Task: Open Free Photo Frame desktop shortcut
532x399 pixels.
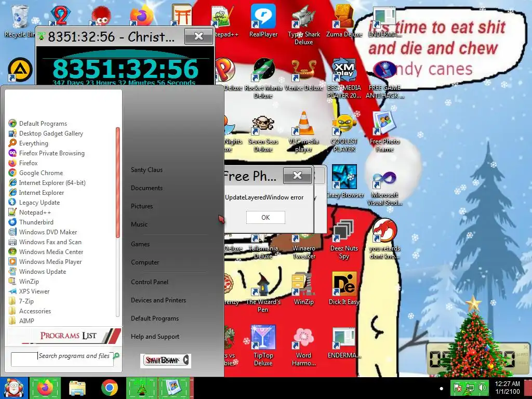Action: (x=384, y=132)
